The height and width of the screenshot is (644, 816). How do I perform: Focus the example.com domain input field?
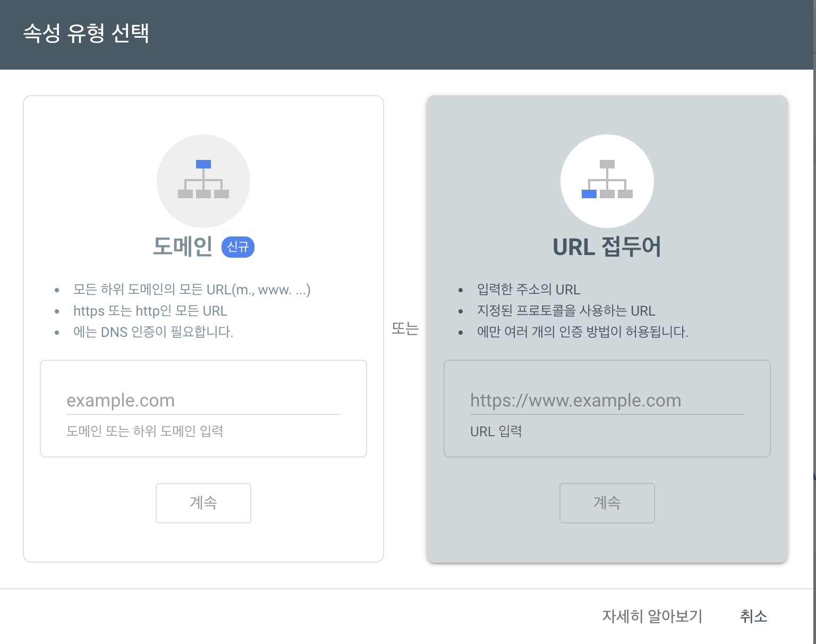[203, 401]
